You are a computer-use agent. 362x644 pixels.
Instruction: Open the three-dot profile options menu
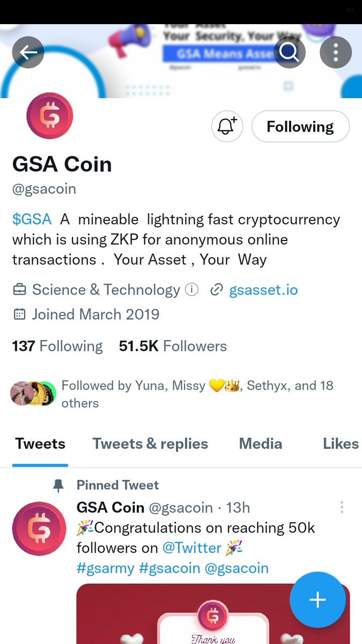pos(336,52)
